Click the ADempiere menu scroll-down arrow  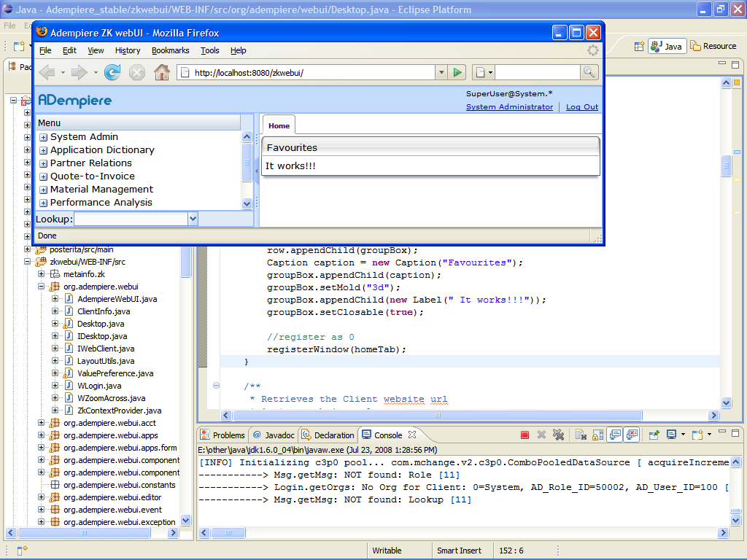tap(247, 204)
